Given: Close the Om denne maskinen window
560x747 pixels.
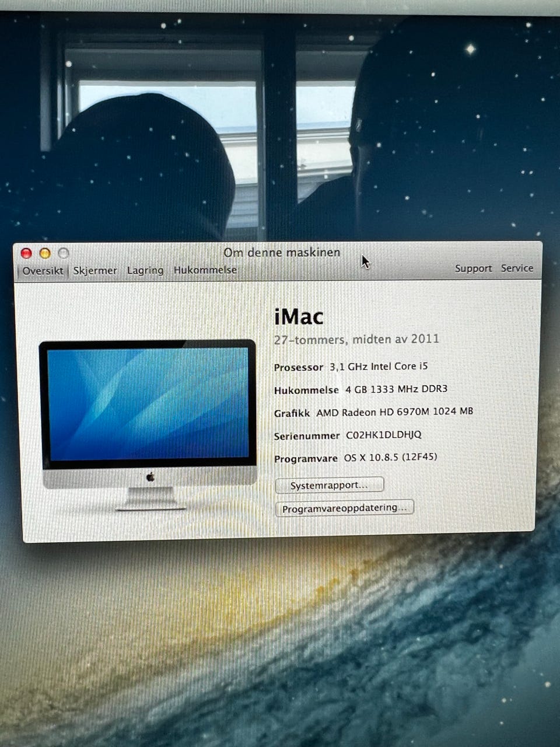Looking at the screenshot, I should tap(26, 253).
